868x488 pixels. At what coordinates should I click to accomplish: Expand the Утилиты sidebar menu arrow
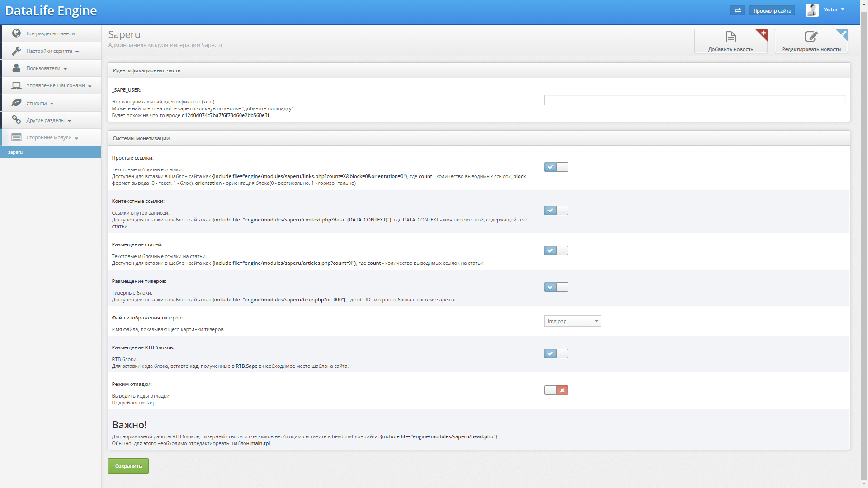tap(52, 103)
